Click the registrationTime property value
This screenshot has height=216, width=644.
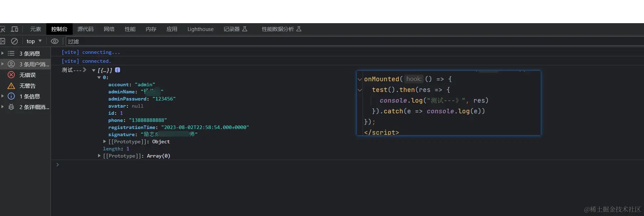click(x=205, y=127)
